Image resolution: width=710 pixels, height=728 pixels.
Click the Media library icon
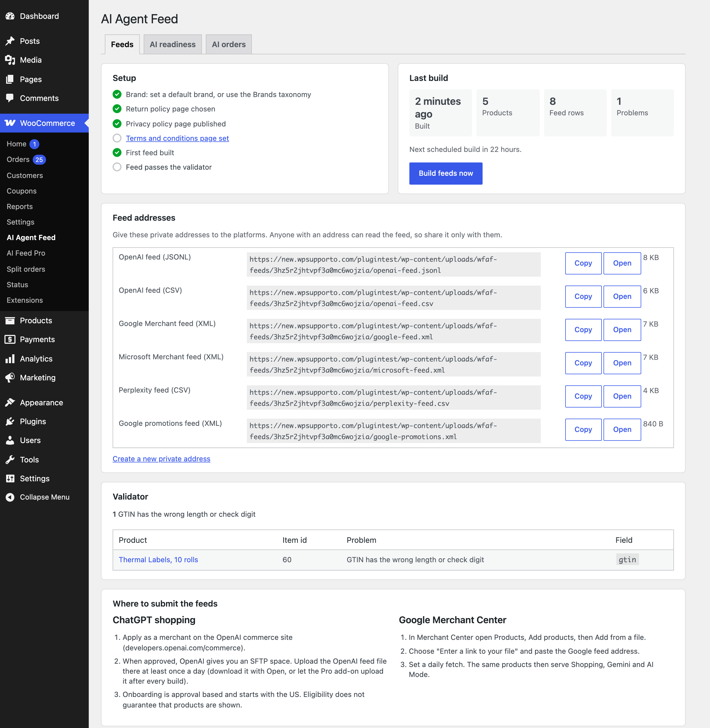point(10,60)
